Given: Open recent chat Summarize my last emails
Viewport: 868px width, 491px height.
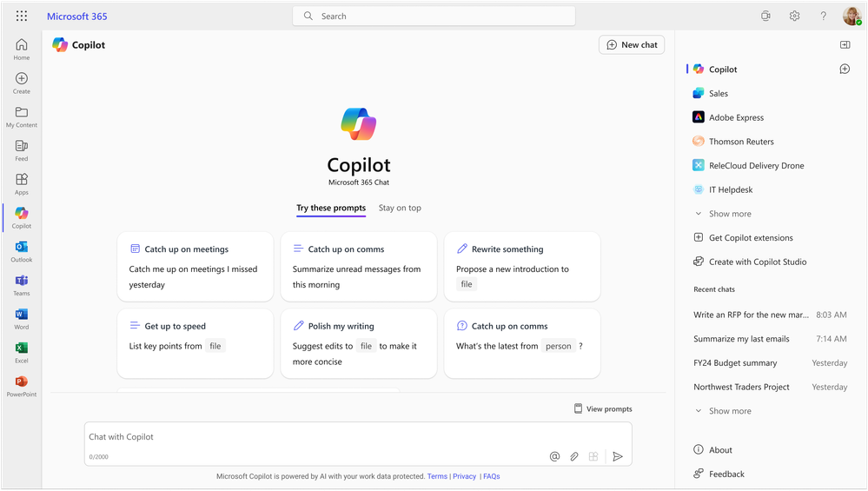Looking at the screenshot, I should click(x=770, y=339).
